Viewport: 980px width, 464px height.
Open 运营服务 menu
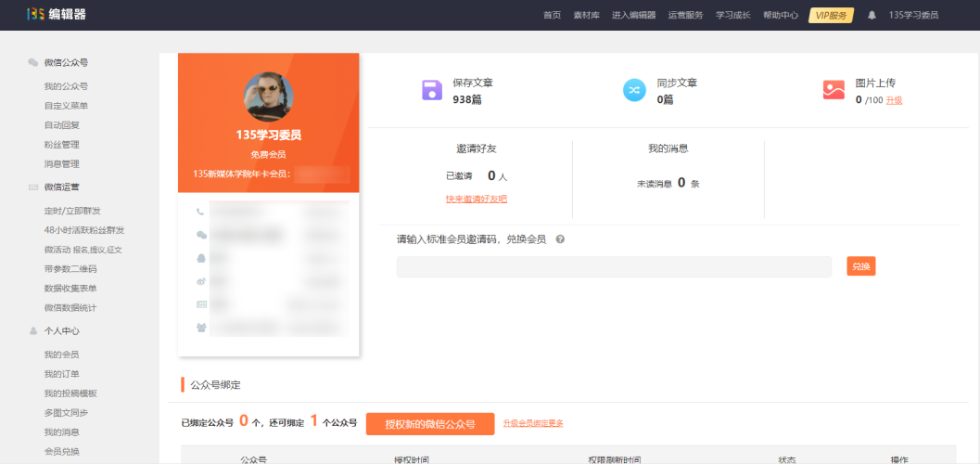[x=685, y=15]
